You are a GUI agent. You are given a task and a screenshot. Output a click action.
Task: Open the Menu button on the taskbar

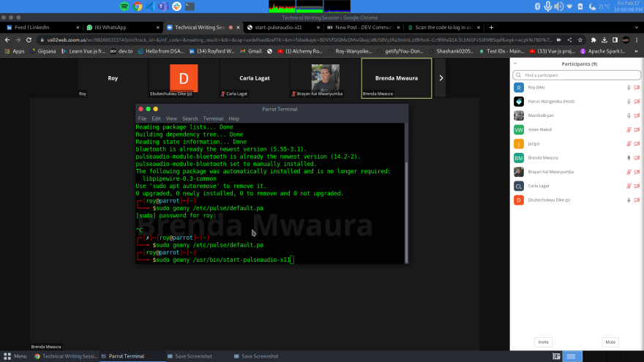point(15,356)
